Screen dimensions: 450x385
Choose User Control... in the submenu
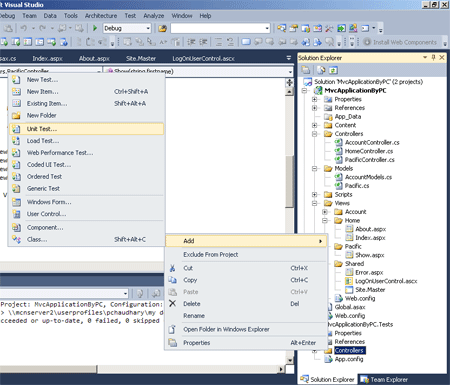click(x=87, y=214)
